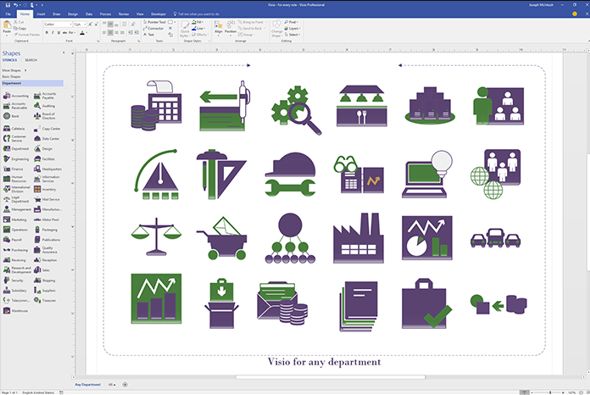The height and width of the screenshot is (395, 590).
Task: Click the balance scales icon on the canvas
Action: (x=156, y=236)
